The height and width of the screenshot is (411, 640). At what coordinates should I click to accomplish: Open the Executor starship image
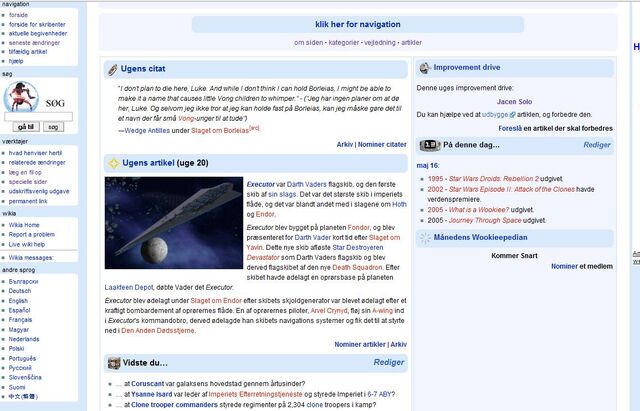(174, 223)
